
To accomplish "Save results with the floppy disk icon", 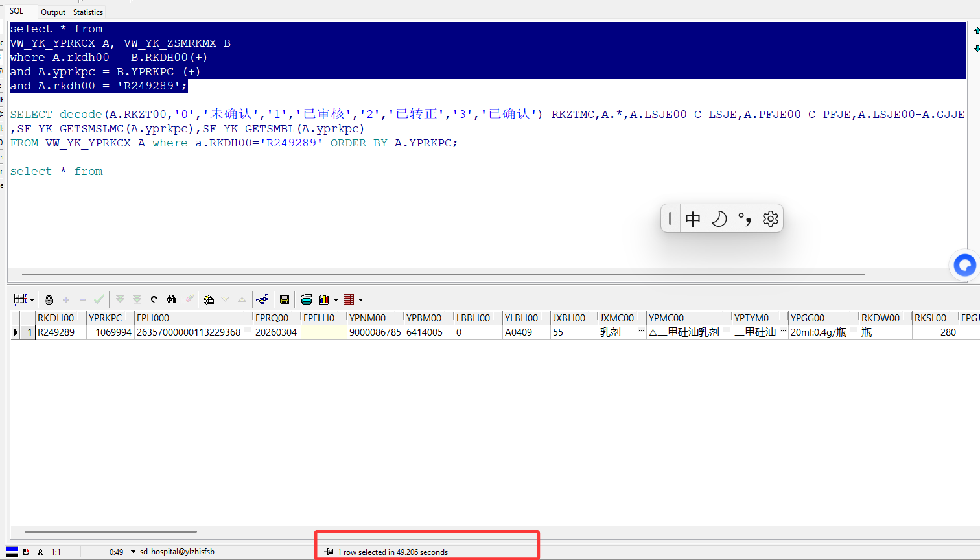I will coord(285,299).
